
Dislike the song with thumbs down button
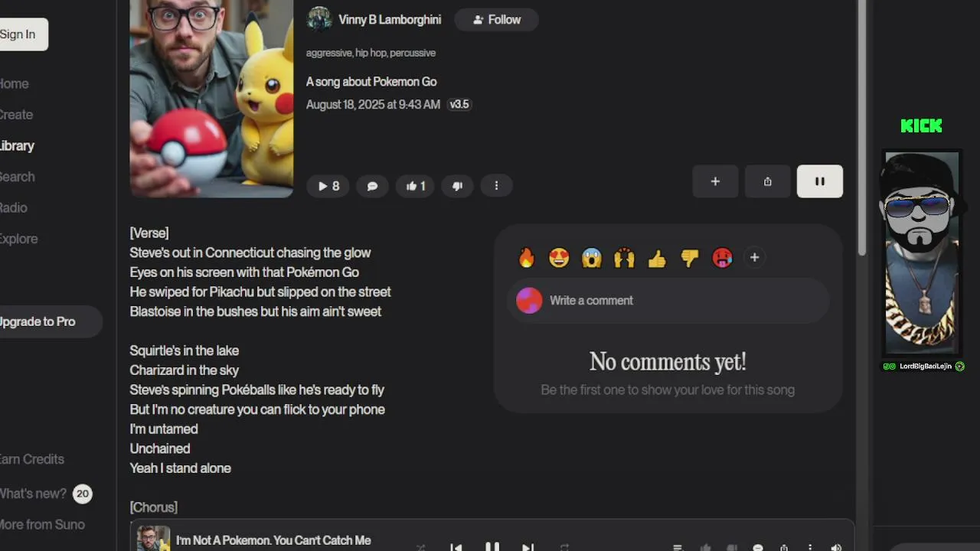coord(457,186)
